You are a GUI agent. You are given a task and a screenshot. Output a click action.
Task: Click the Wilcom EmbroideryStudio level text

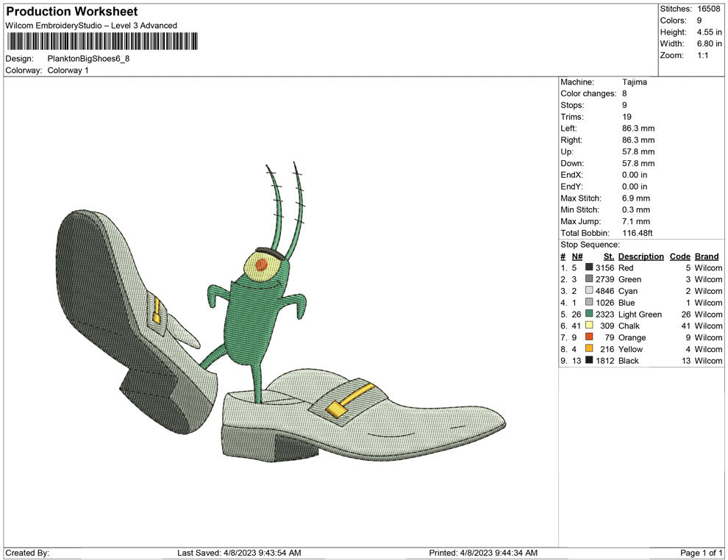tap(91, 25)
